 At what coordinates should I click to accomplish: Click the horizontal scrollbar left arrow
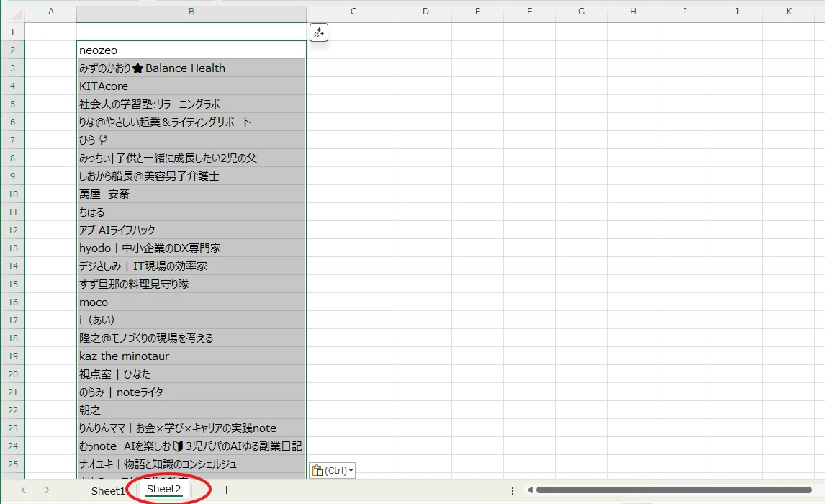click(530, 490)
